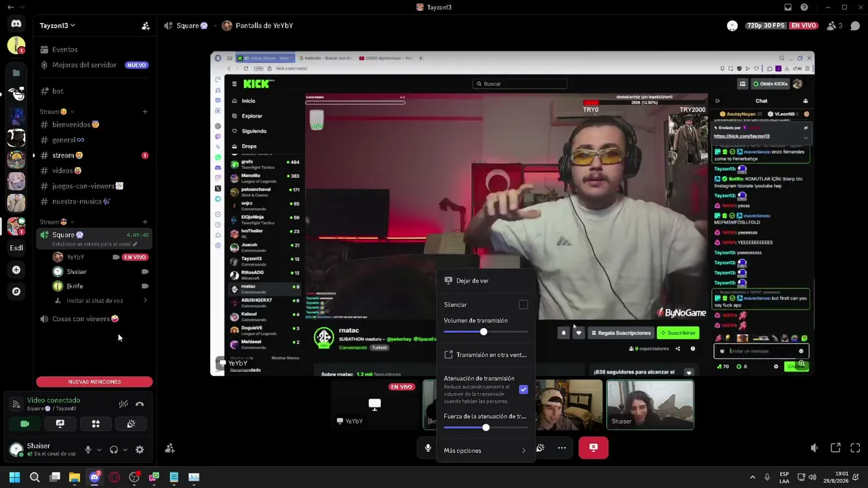Expand microphone input options arrow

click(x=99, y=449)
